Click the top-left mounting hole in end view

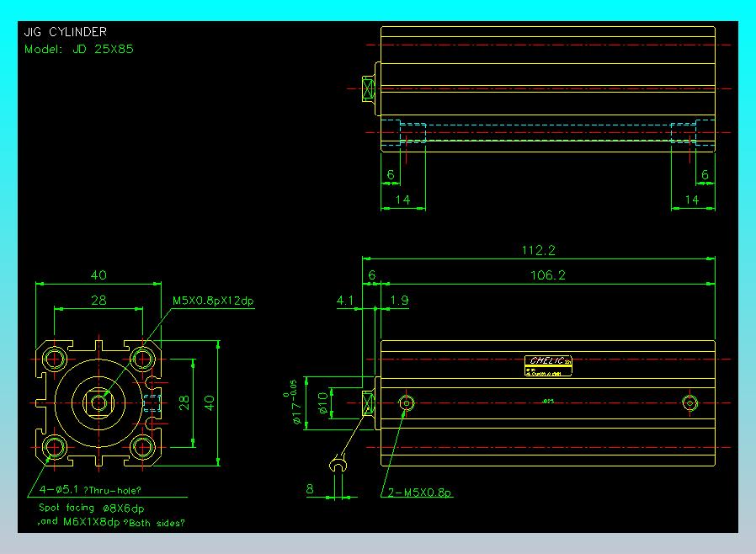point(56,359)
